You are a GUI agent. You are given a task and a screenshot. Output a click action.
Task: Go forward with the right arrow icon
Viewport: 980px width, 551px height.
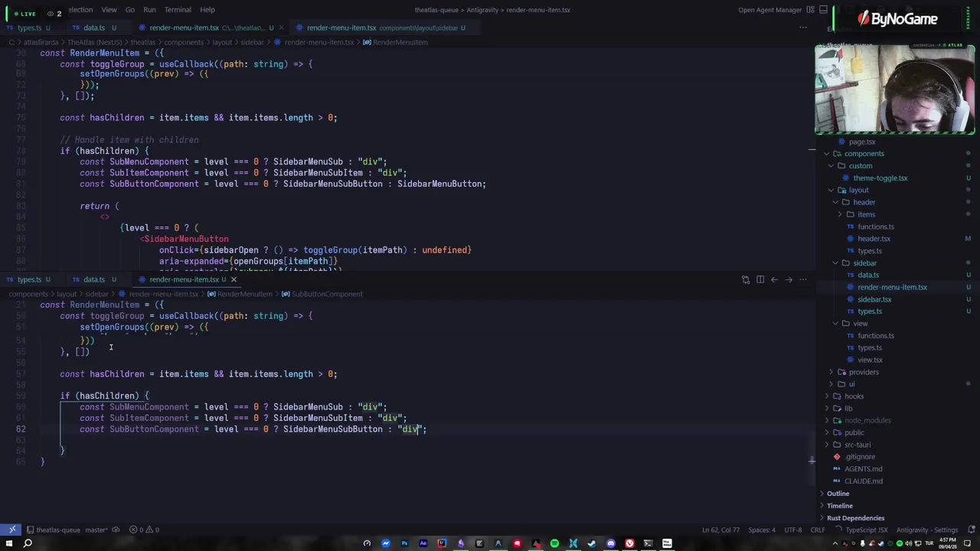click(789, 280)
